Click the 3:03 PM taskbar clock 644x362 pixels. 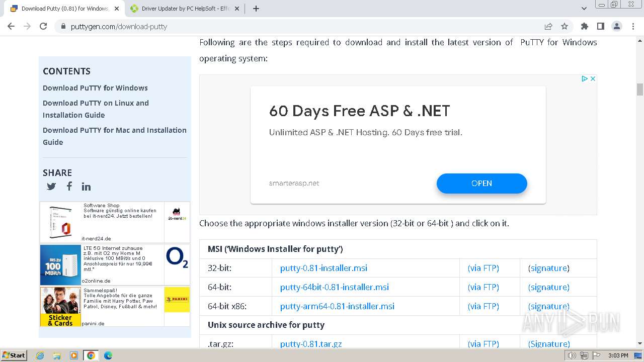point(618,355)
